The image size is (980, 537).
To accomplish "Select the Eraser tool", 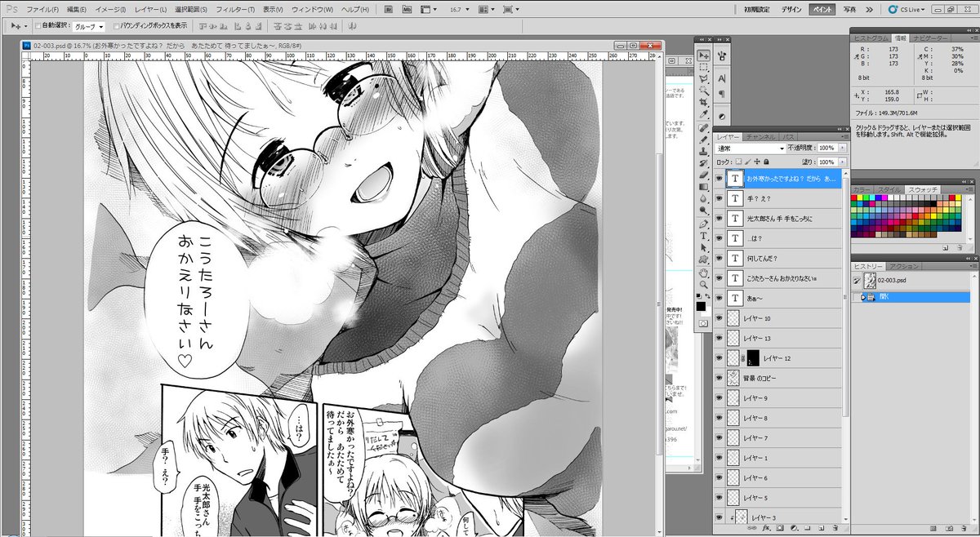I will click(704, 174).
